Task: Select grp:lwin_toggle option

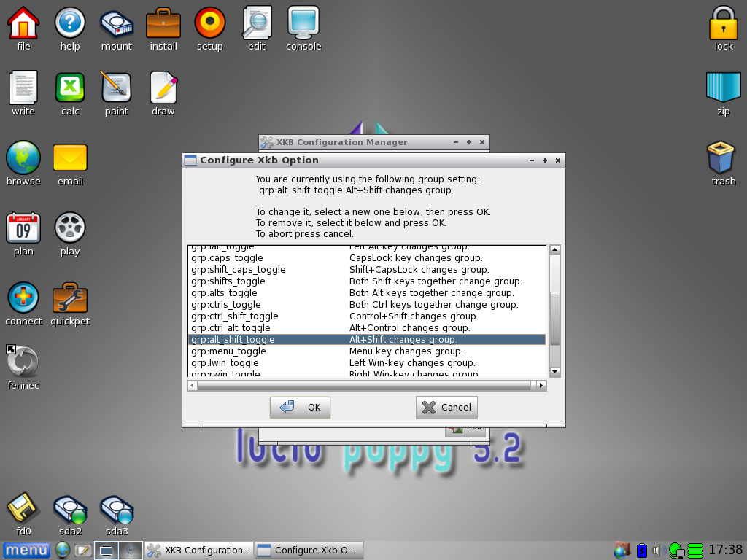Action: pyautogui.click(x=368, y=363)
